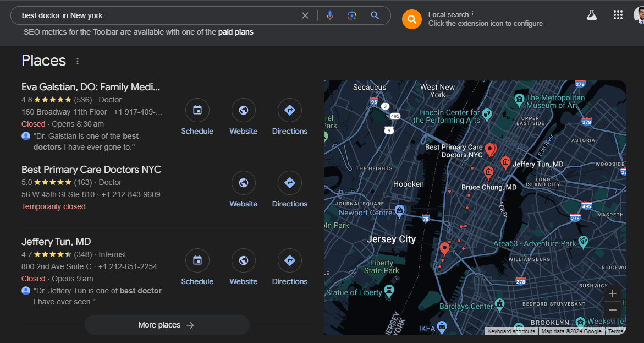Click the paid plans link
Viewport: 644px width, 343px height.
click(x=236, y=32)
